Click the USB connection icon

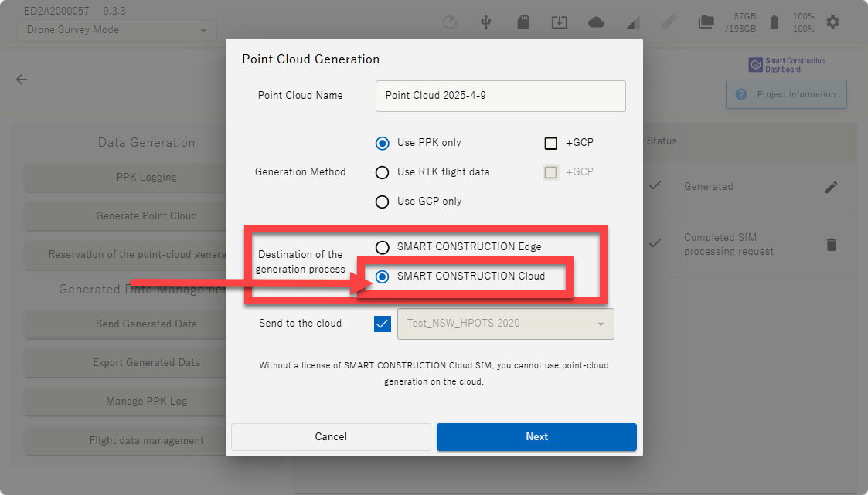pos(486,22)
